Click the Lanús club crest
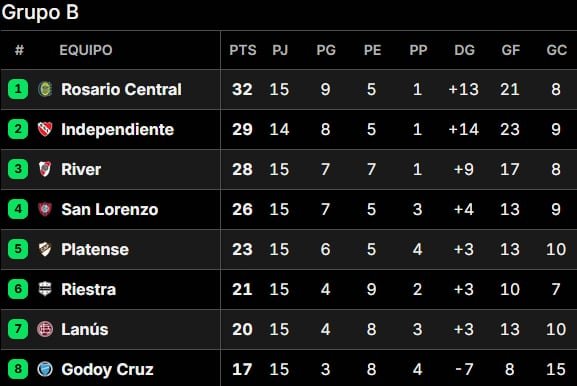 coord(45,329)
